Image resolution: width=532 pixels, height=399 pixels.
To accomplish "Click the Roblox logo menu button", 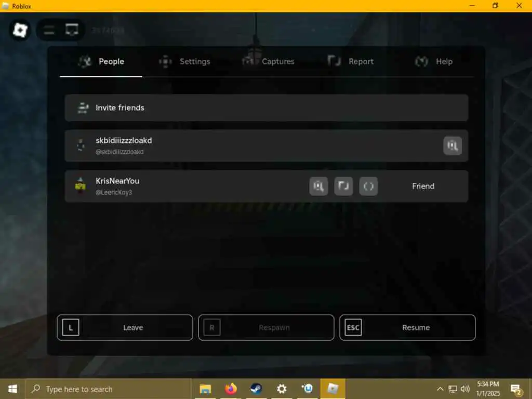I will click(x=20, y=30).
